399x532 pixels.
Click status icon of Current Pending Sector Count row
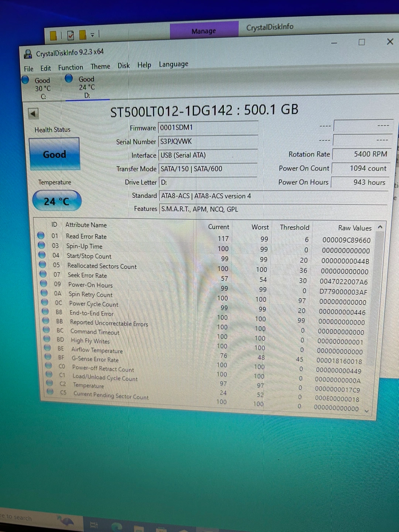click(50, 391)
